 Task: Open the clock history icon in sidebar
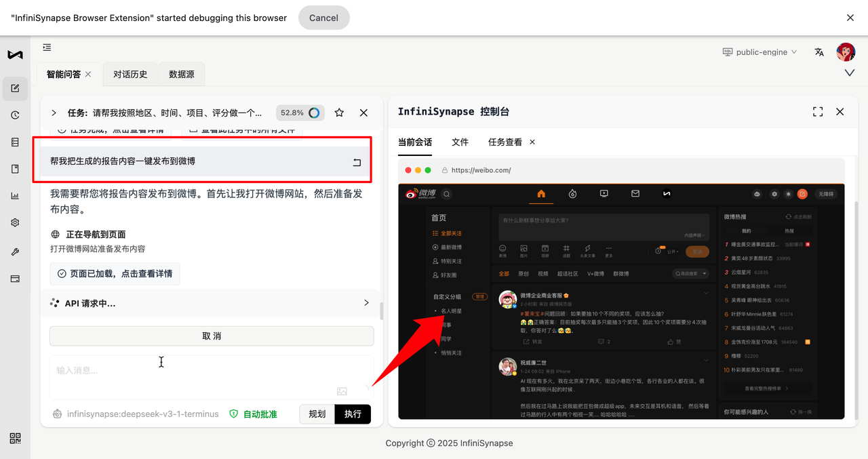(15, 115)
